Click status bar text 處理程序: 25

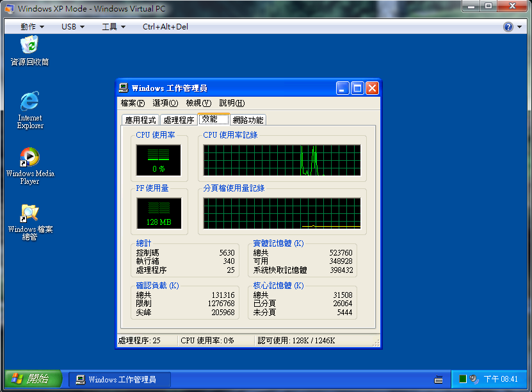click(140, 340)
